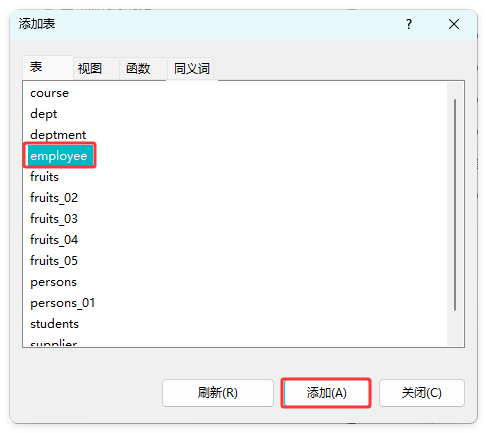Choose the deptment table

[x=58, y=135]
